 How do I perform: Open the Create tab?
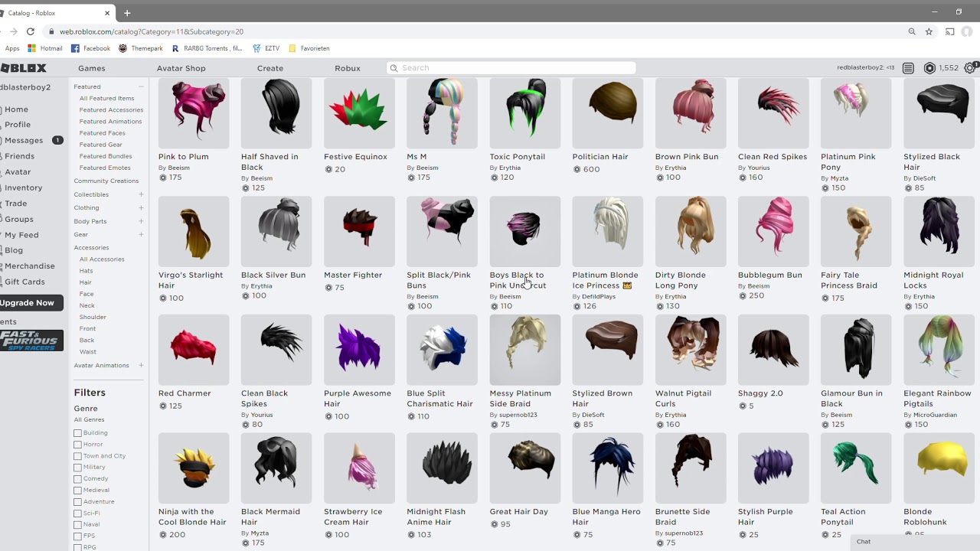[x=270, y=68]
